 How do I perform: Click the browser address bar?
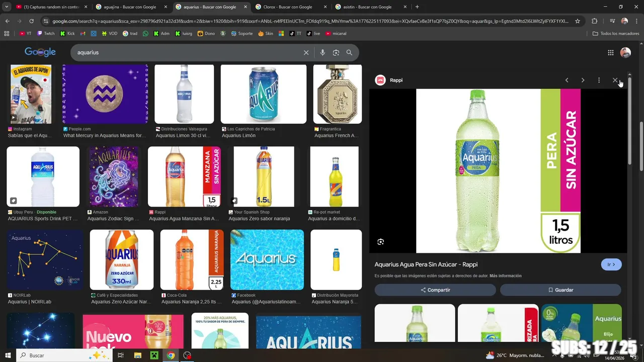310,21
